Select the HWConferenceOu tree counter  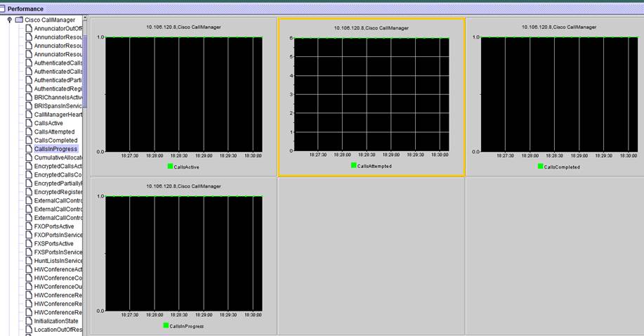[58, 287]
